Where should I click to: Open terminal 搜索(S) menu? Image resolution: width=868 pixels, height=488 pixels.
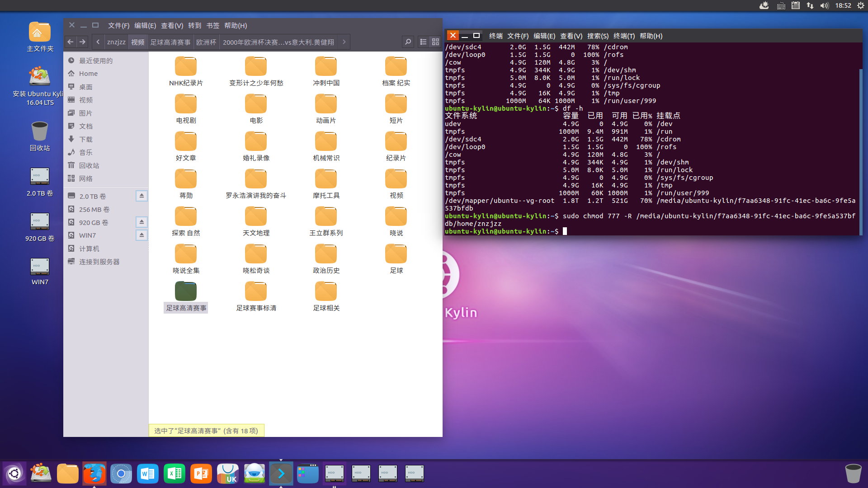[598, 36]
